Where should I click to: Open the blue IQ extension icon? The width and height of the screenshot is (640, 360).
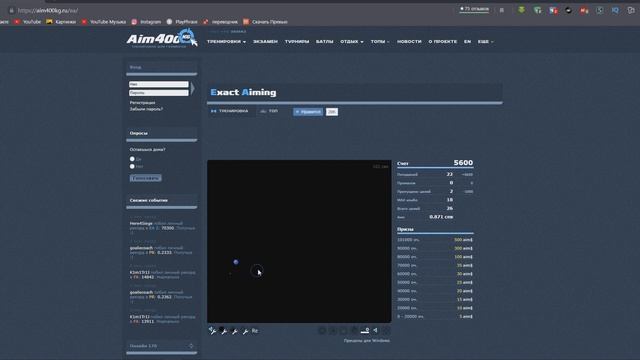pos(615,10)
